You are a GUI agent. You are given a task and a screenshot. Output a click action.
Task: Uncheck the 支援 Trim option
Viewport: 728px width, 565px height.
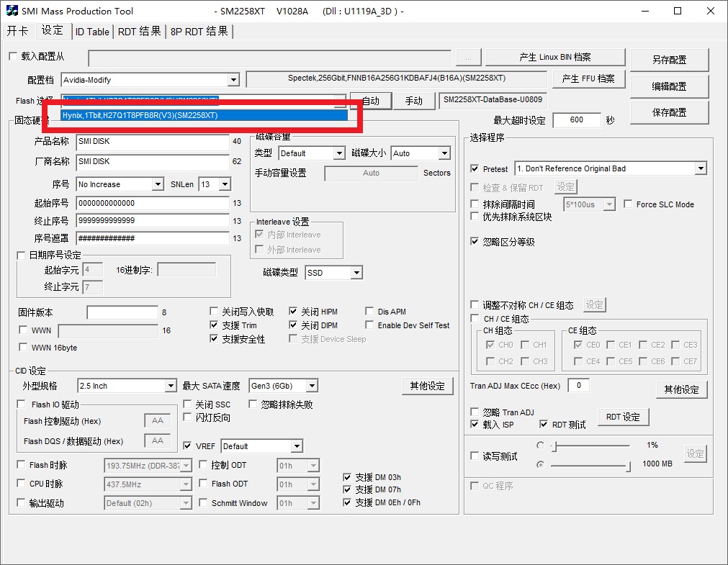[214, 325]
